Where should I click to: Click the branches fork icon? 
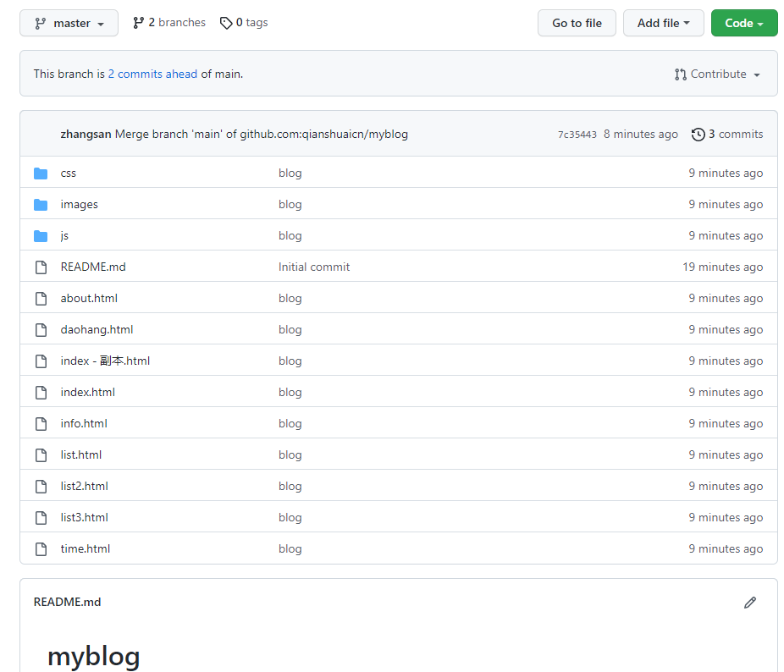pyautogui.click(x=139, y=23)
